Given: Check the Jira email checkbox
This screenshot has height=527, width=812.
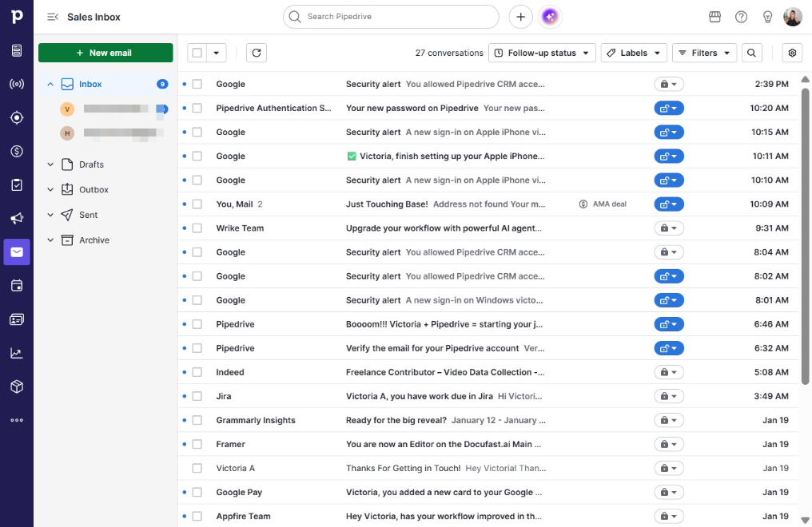Looking at the screenshot, I should click(x=197, y=396).
